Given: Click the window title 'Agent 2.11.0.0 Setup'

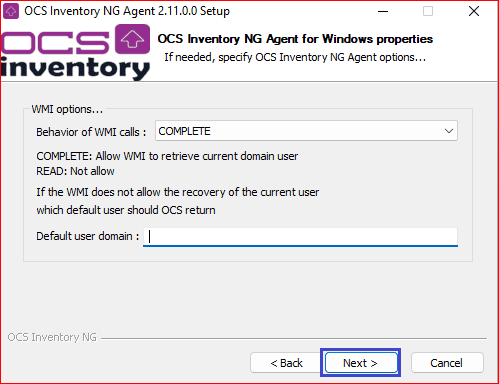Looking at the screenshot, I should pyautogui.click(x=176, y=11).
